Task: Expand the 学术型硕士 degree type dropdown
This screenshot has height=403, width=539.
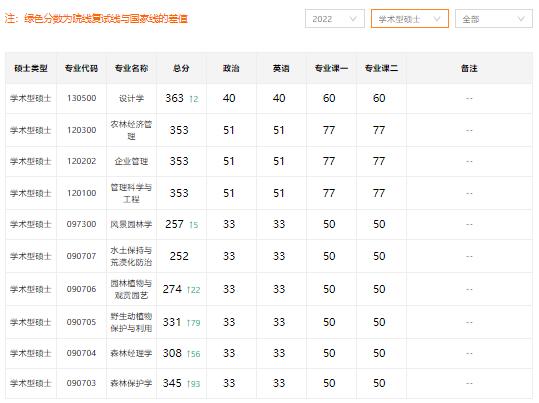Action: click(410, 19)
